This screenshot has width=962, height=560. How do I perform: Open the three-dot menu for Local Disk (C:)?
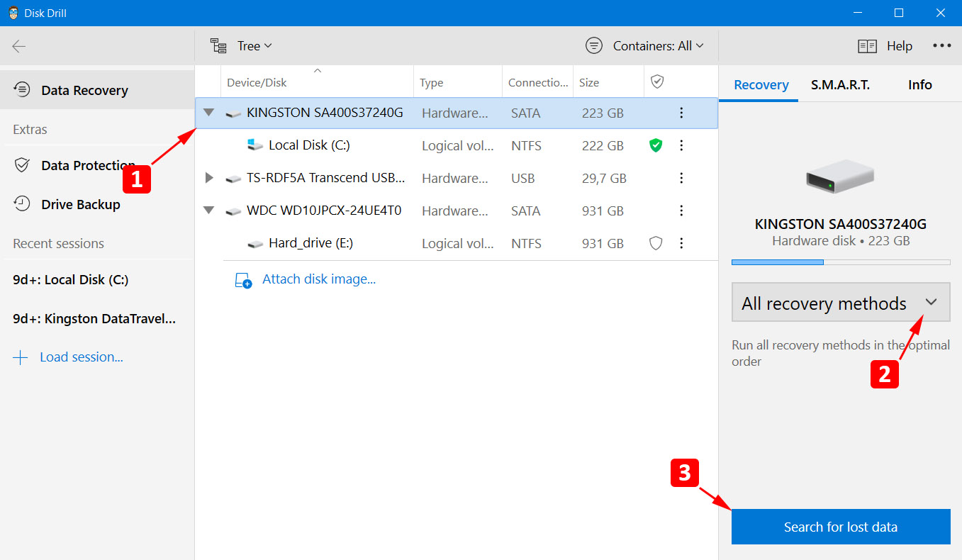[x=681, y=145]
